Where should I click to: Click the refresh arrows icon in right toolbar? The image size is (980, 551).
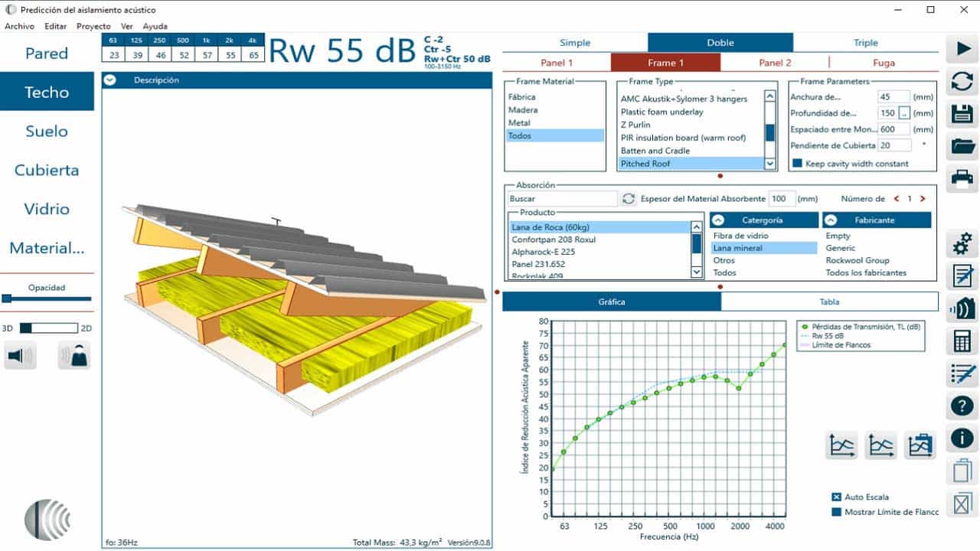[962, 81]
